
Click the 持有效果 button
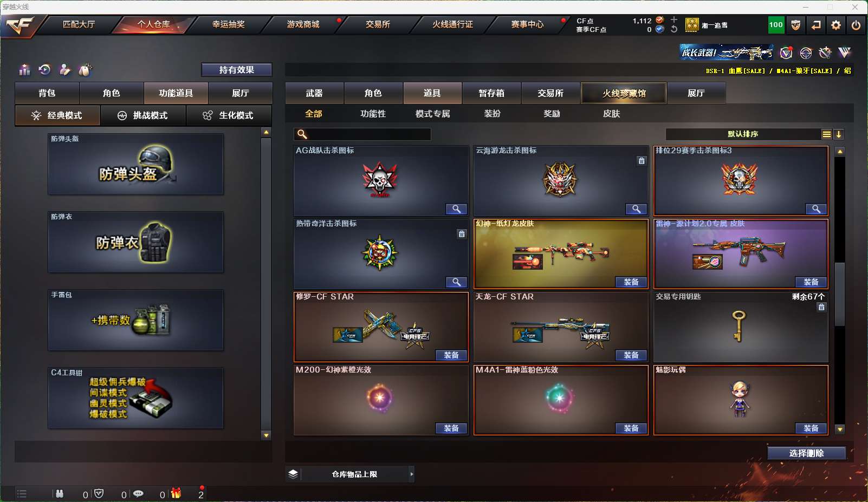pos(237,70)
